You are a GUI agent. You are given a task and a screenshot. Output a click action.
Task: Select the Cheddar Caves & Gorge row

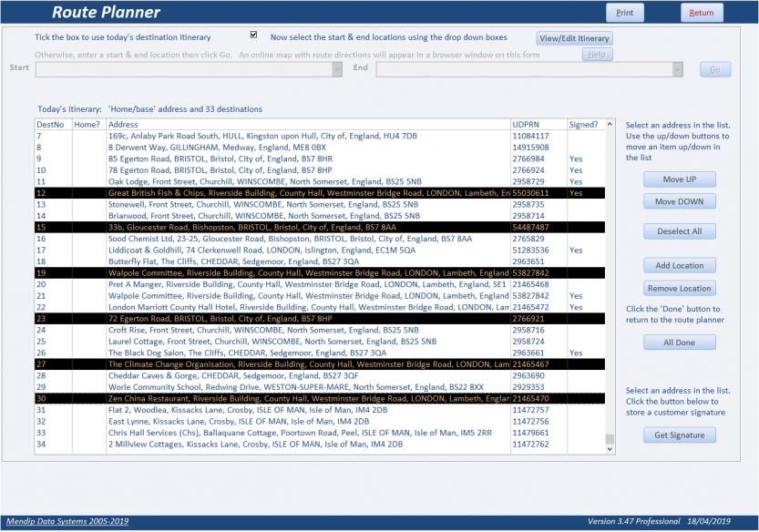[320, 376]
